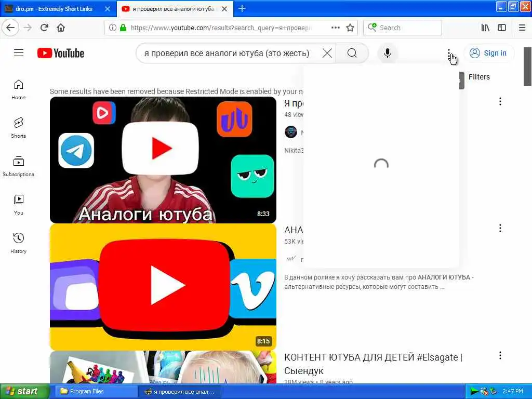Reload the current page
Screen dimensions: 532x399
[44, 28]
